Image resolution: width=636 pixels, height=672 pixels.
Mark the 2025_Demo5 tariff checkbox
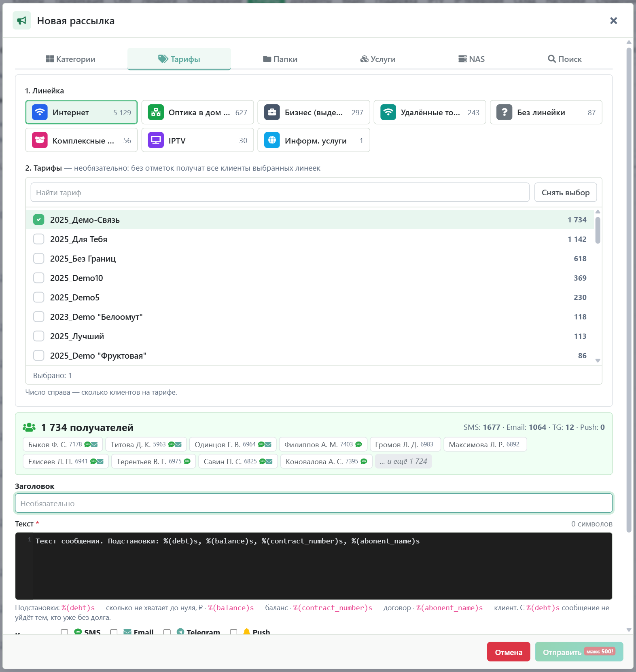point(38,297)
